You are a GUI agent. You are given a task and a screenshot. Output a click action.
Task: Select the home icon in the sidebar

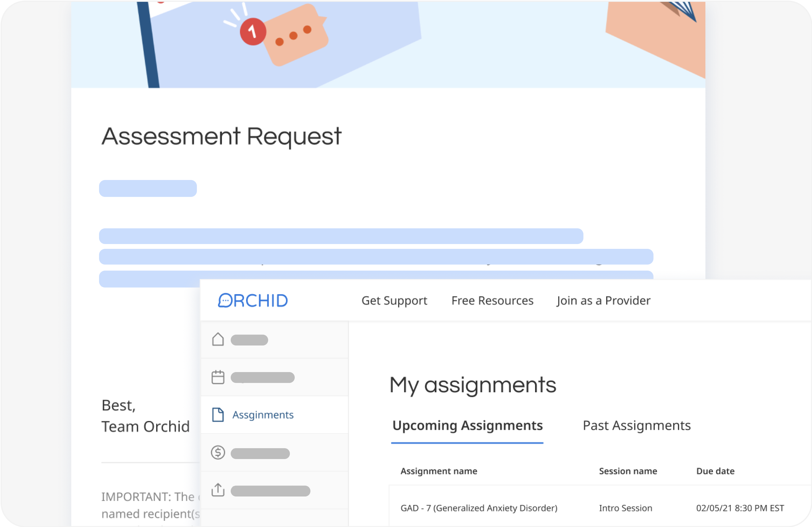click(218, 339)
